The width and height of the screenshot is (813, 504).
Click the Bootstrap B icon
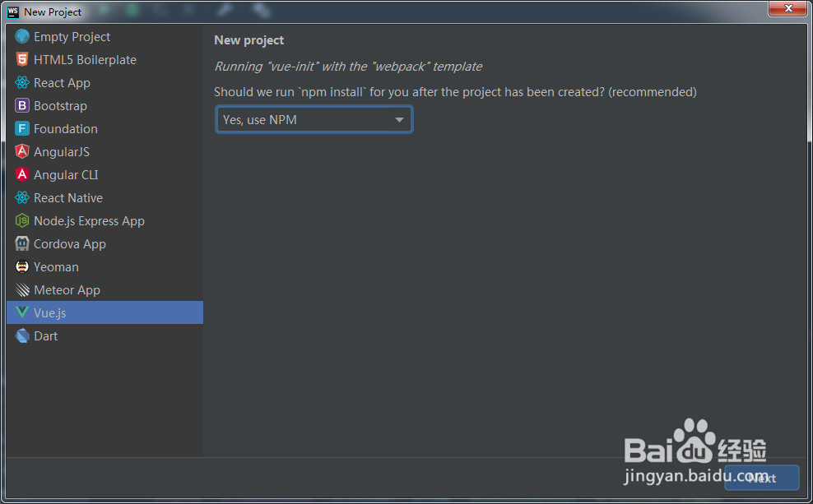(x=22, y=106)
